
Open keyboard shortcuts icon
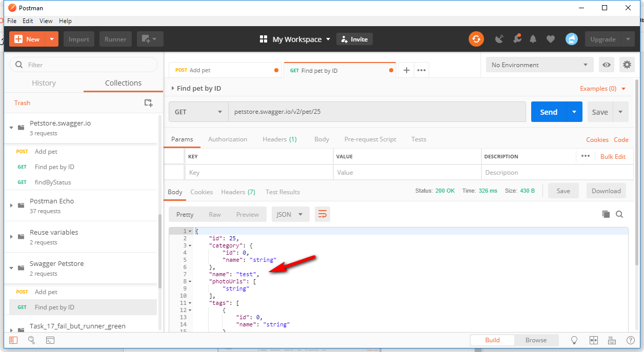[612, 340]
